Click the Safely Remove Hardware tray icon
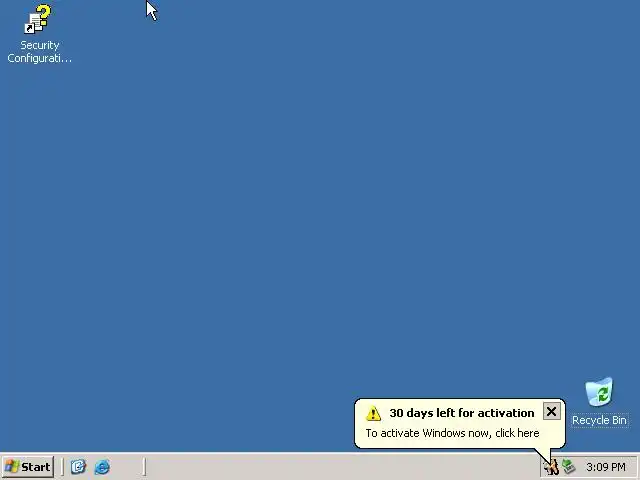Screen dimensions: 640x480 tap(569, 467)
